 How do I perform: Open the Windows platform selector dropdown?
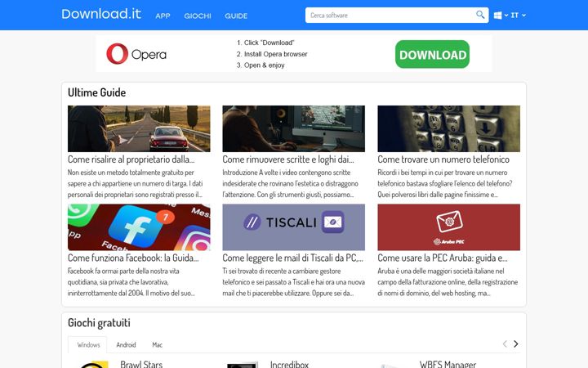coord(501,15)
